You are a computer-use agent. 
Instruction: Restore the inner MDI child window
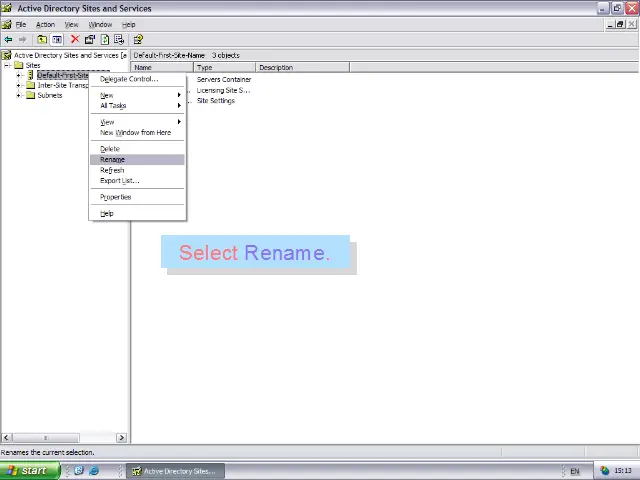click(620, 24)
